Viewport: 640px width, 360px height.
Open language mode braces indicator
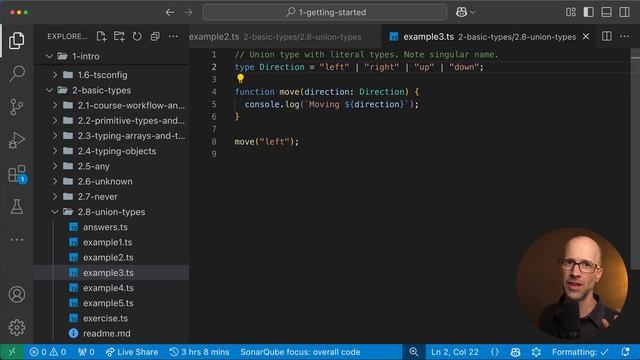tap(494, 352)
